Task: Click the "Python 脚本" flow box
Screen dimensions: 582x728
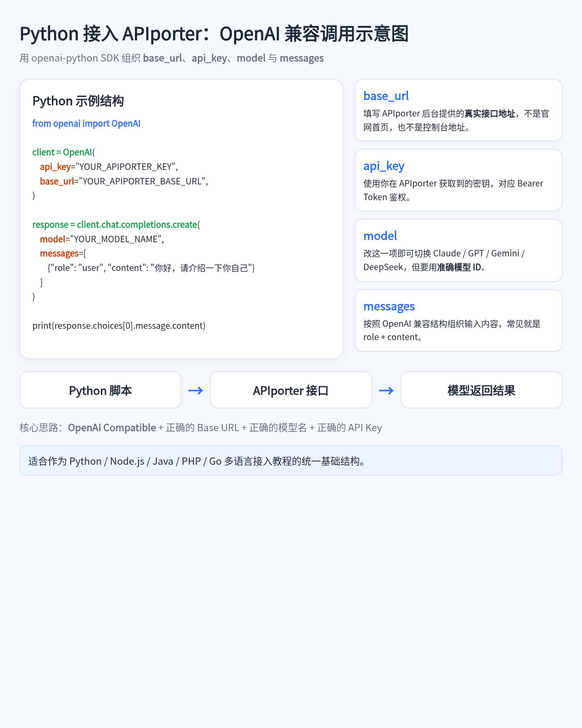Action: click(x=101, y=390)
